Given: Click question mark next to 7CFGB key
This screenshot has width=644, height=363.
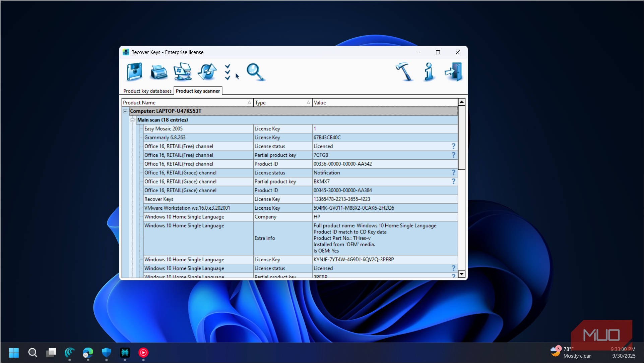Looking at the screenshot, I should (454, 155).
